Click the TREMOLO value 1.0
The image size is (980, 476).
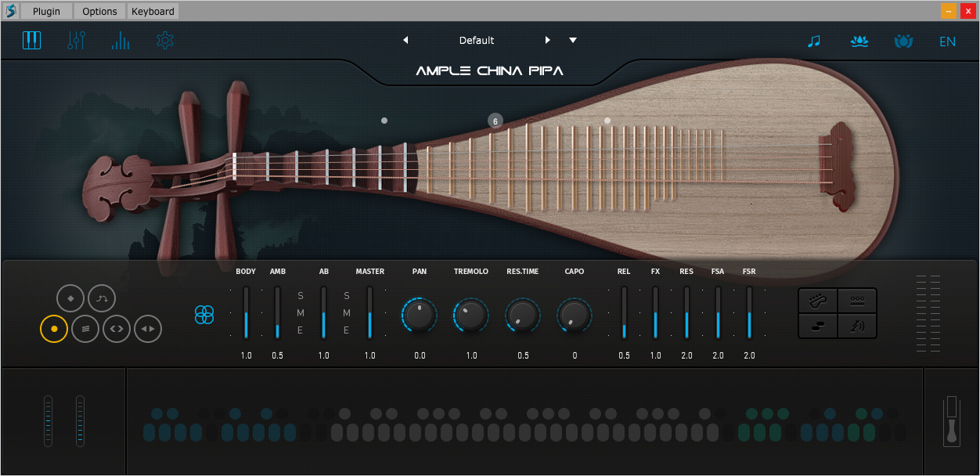(x=471, y=355)
